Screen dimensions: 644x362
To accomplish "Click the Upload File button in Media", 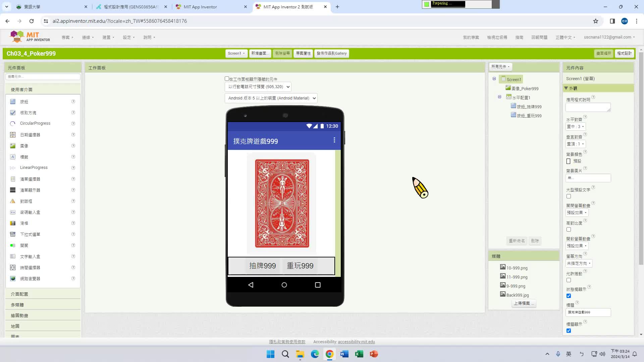I will click(524, 303).
